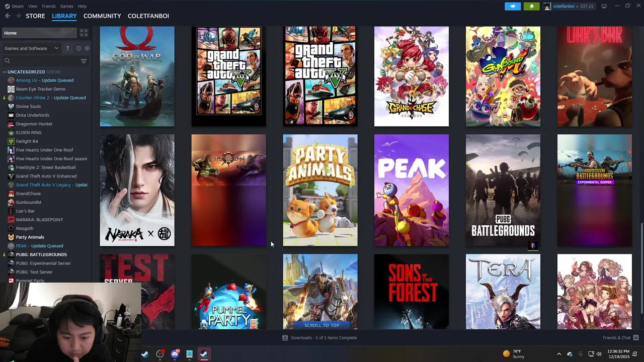Image resolution: width=644 pixels, height=362 pixels.
Task: Open the Party Animals cover
Action: point(320,191)
